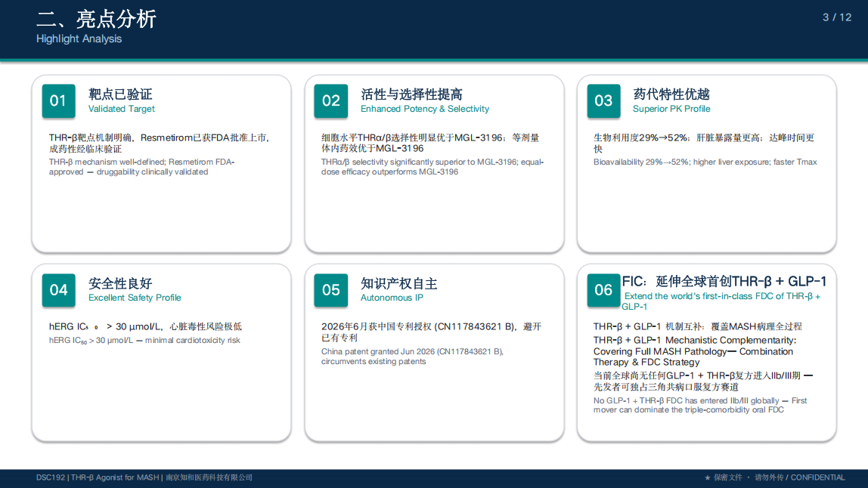Click the Superior PK Profile subheading
This screenshot has height=488, width=868.
(x=671, y=109)
